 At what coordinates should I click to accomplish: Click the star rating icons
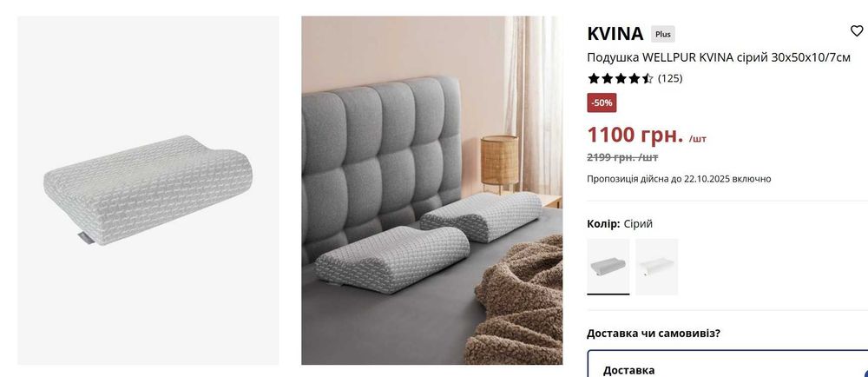point(620,78)
